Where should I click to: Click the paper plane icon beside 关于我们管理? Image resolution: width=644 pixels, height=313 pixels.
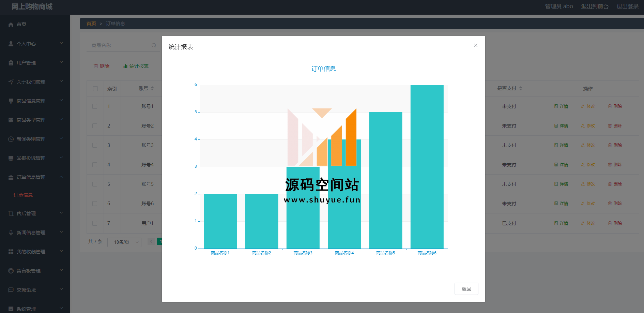click(x=11, y=82)
